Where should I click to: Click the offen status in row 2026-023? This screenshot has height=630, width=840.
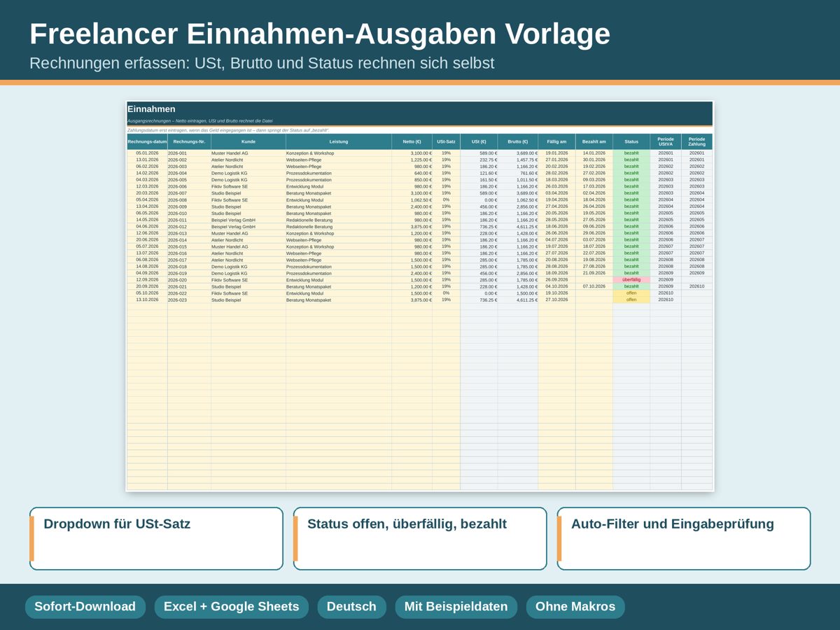pyautogui.click(x=631, y=300)
